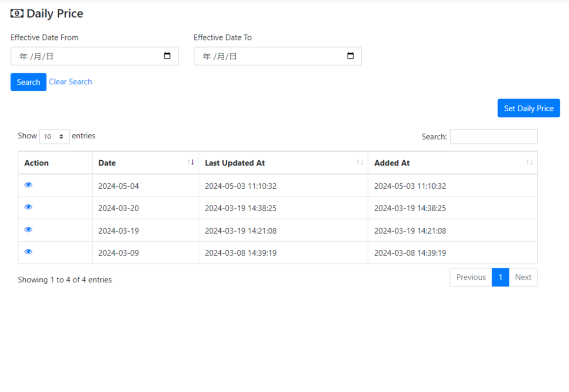Expand the Show entries count dropdown
Screen dimensions: 569x392
(54, 137)
